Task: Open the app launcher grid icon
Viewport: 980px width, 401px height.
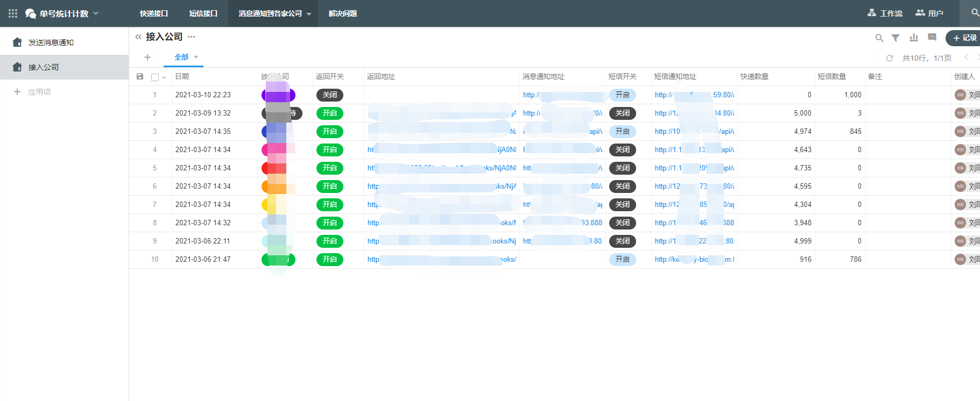Action: (x=13, y=13)
